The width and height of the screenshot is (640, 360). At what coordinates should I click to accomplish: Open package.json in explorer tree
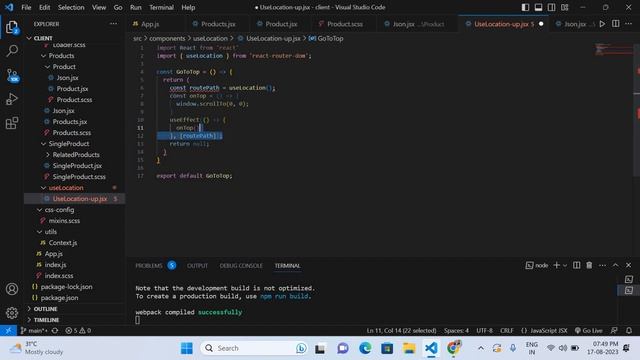(59, 298)
